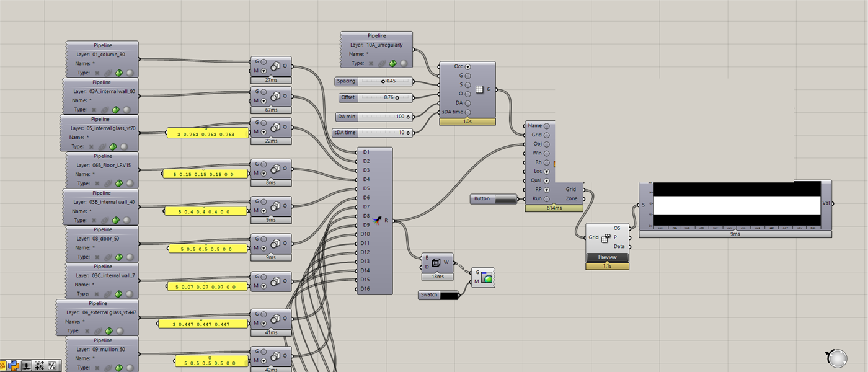
Task: Click the Zone output of the analysis component
Action: pyautogui.click(x=572, y=198)
